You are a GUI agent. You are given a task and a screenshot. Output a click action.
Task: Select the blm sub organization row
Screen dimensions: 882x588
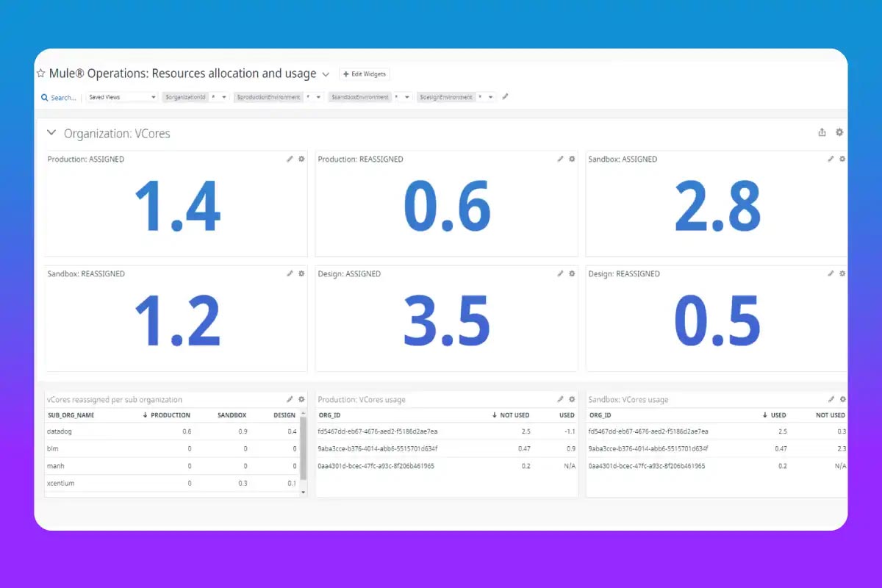pyautogui.click(x=172, y=448)
